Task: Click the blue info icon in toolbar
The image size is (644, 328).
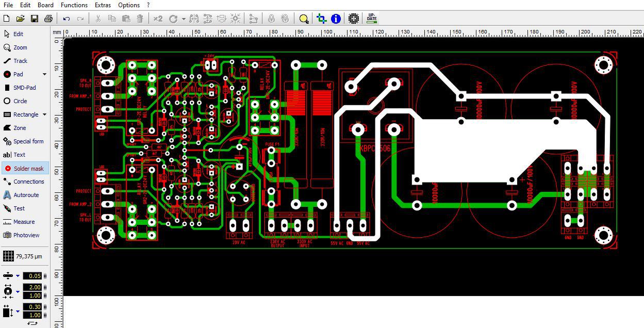Action: pyautogui.click(x=336, y=19)
